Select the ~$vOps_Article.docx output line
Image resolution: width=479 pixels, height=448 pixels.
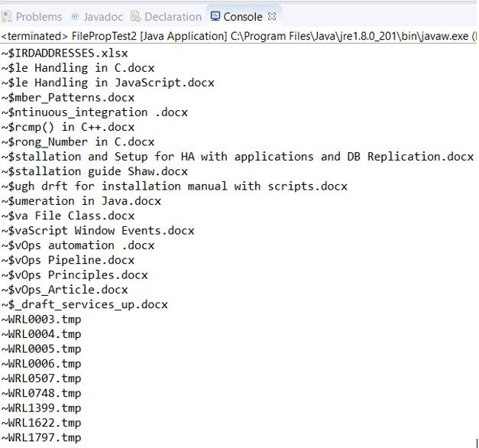pos(64,290)
